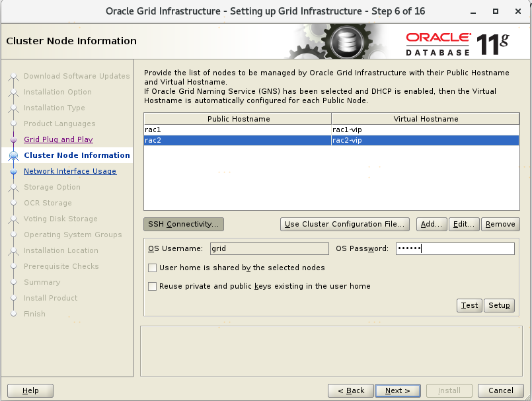Proceed with the Next button

pos(397,390)
